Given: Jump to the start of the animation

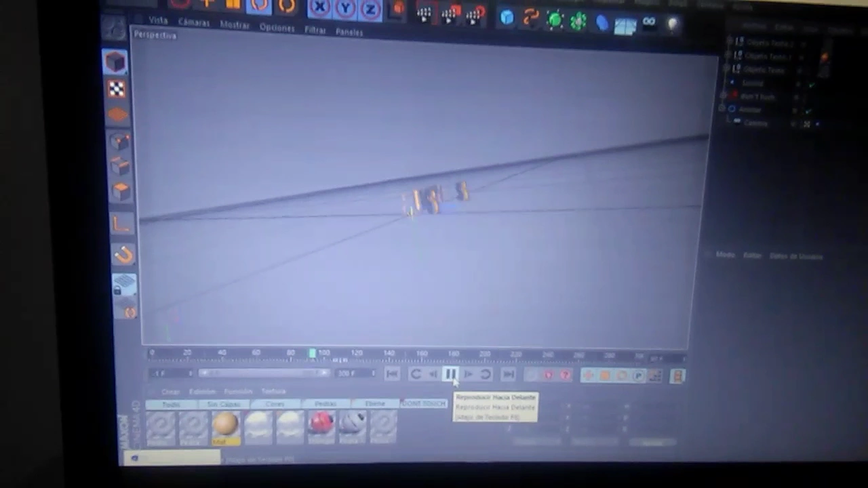Looking at the screenshot, I should [392, 373].
